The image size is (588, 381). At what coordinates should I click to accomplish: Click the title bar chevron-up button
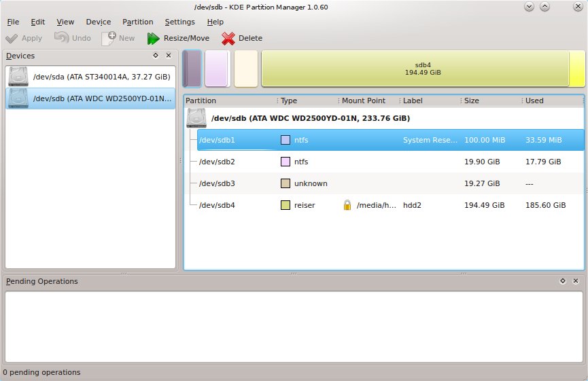pos(545,6)
